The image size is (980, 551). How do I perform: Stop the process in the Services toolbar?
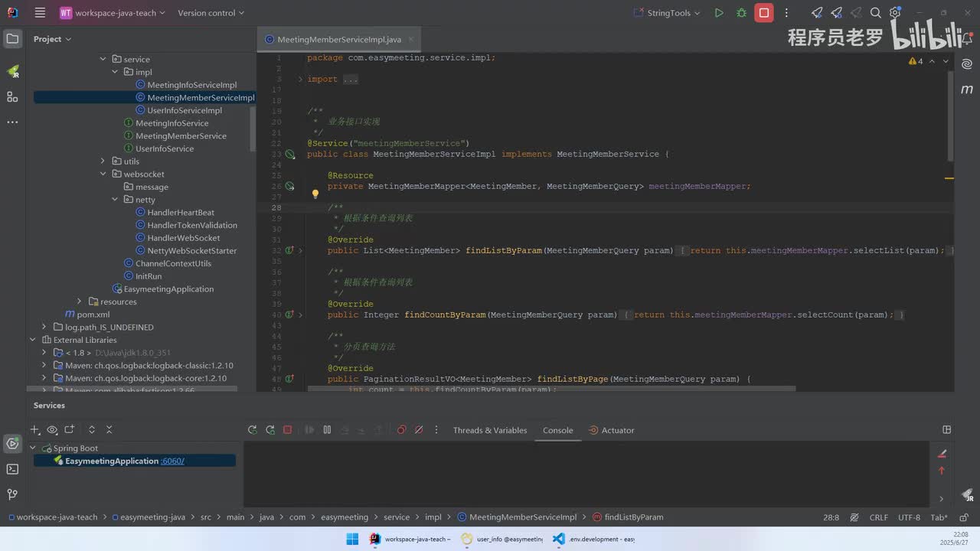pos(288,430)
